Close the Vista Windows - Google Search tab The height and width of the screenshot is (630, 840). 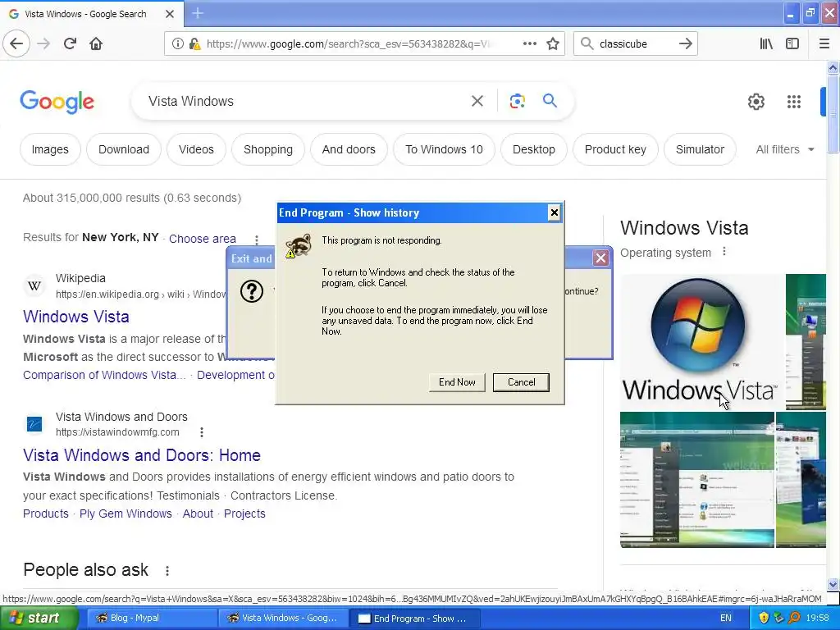tap(169, 14)
